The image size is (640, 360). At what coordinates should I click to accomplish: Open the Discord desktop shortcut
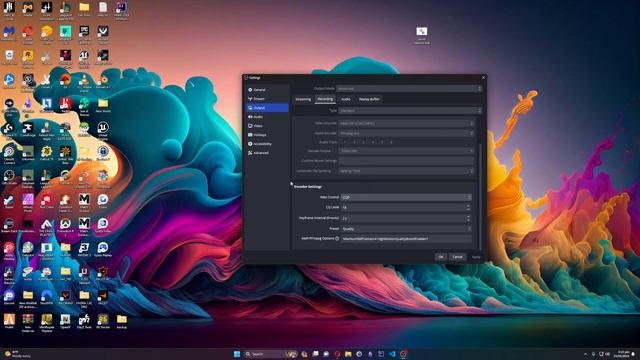tap(9, 297)
